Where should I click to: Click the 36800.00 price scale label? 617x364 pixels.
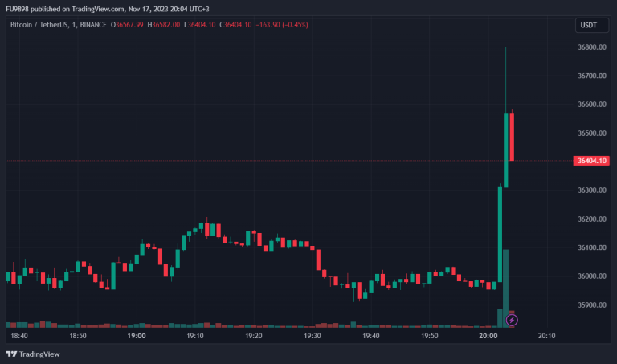click(x=590, y=47)
